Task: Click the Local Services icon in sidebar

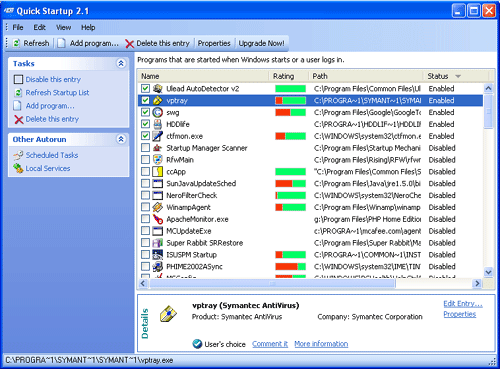Action: [x=18, y=168]
